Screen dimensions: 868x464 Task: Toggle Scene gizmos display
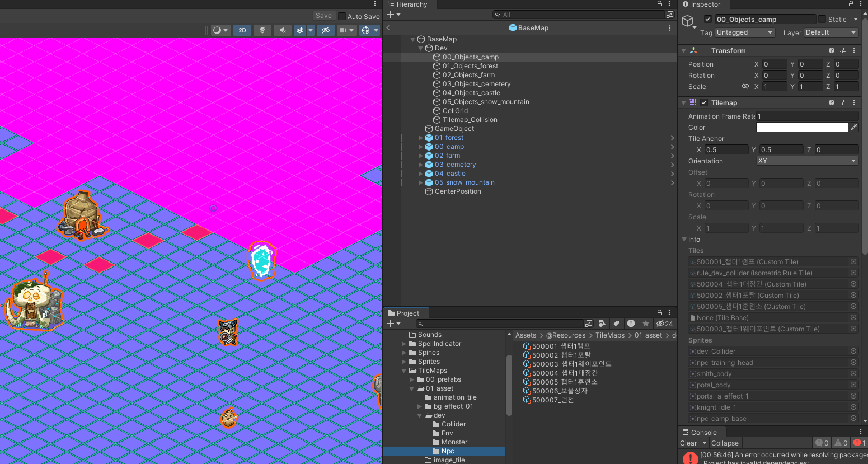click(365, 30)
